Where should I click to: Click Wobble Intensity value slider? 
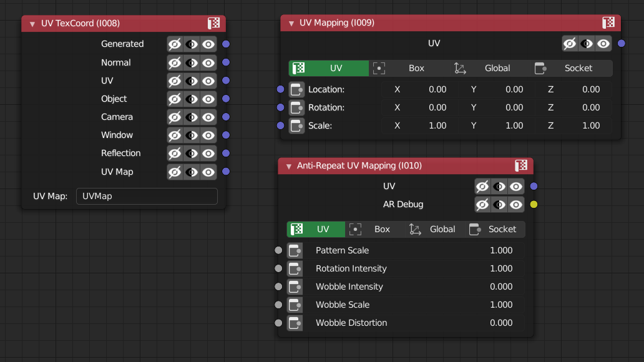(x=414, y=286)
